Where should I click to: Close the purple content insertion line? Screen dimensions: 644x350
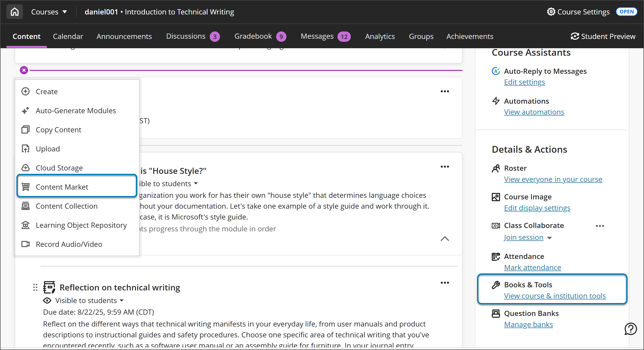tap(24, 70)
